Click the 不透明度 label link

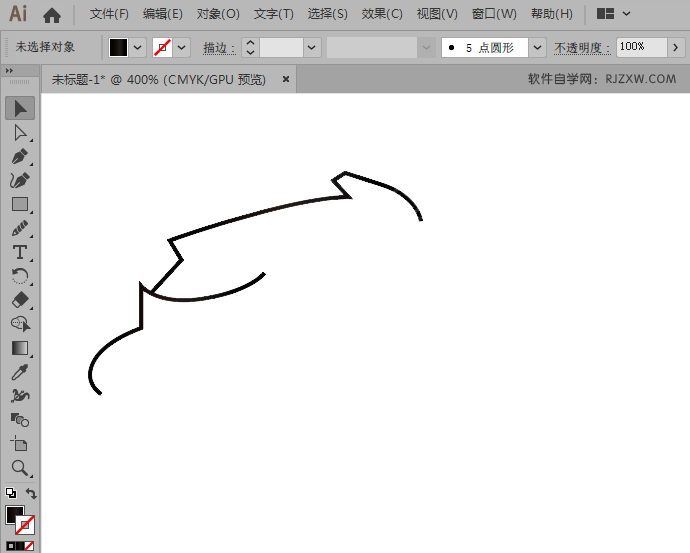pos(582,47)
